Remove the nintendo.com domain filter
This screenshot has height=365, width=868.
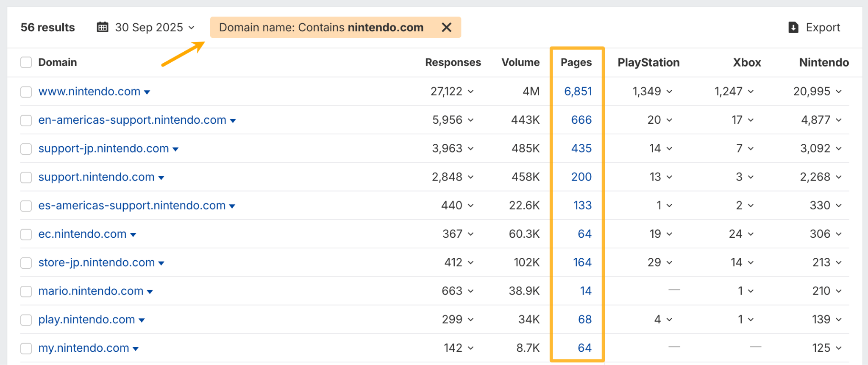click(x=446, y=28)
